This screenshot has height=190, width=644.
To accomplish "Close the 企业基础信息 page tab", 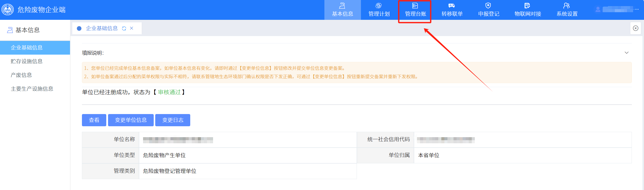I will coord(132,28).
